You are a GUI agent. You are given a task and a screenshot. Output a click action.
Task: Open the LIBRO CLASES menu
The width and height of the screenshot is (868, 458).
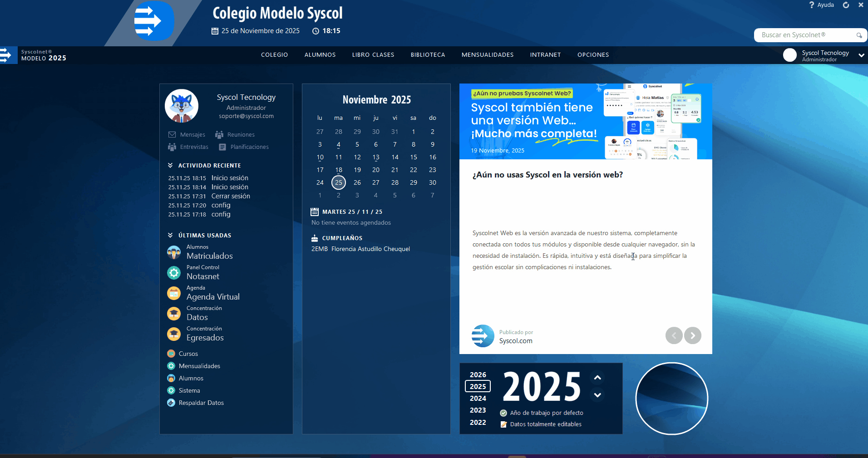coord(373,55)
